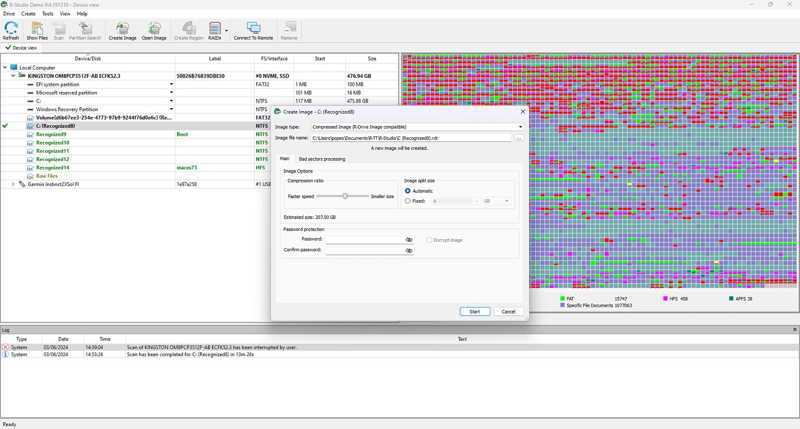Screen dimensions: 800x429
Task: Select Fixed image split size
Action: (x=408, y=201)
